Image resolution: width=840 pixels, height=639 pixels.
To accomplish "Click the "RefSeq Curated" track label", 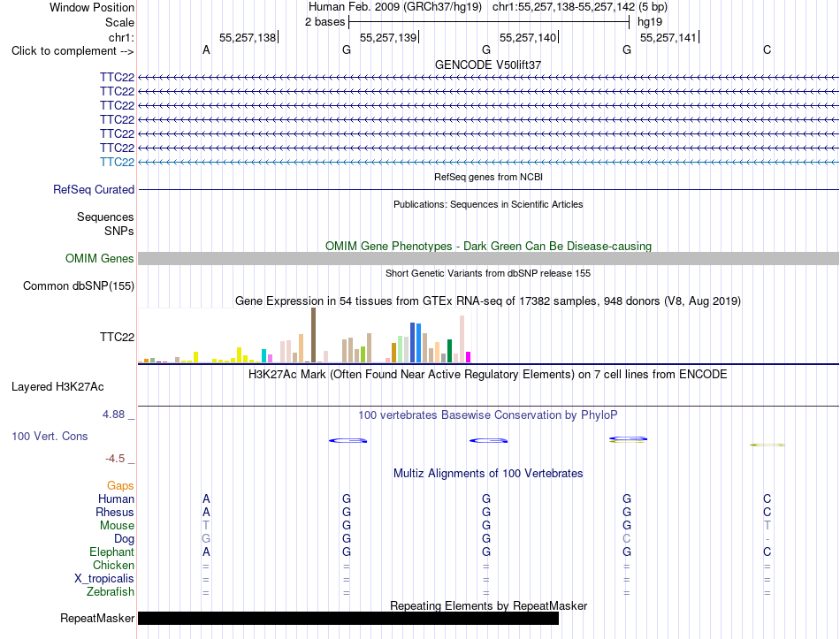I will [x=94, y=190].
